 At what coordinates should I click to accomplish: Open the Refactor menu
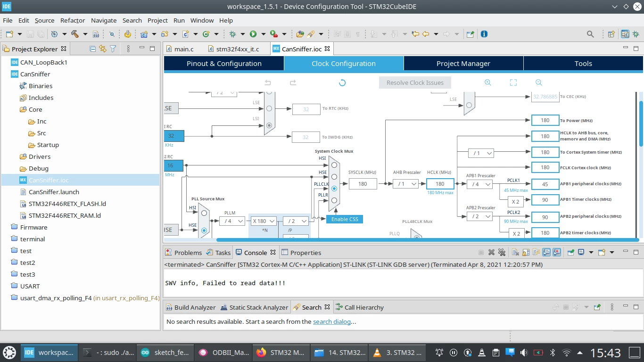pyautogui.click(x=73, y=20)
